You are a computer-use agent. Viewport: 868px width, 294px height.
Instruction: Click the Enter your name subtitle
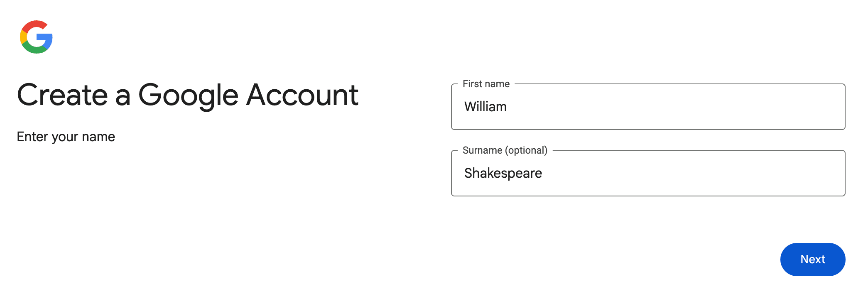(66, 136)
